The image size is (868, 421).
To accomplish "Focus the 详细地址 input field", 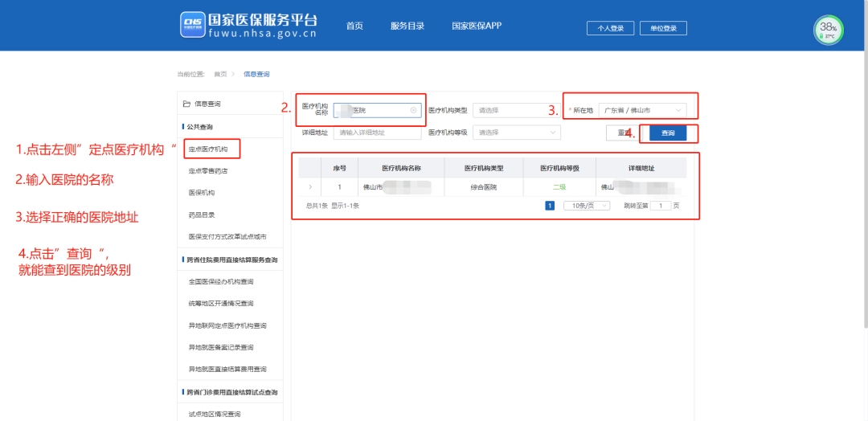I will 378,133.
